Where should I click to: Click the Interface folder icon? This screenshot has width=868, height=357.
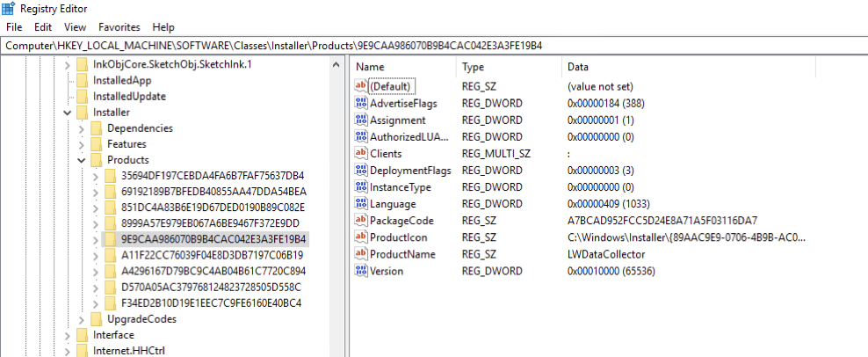(x=82, y=335)
